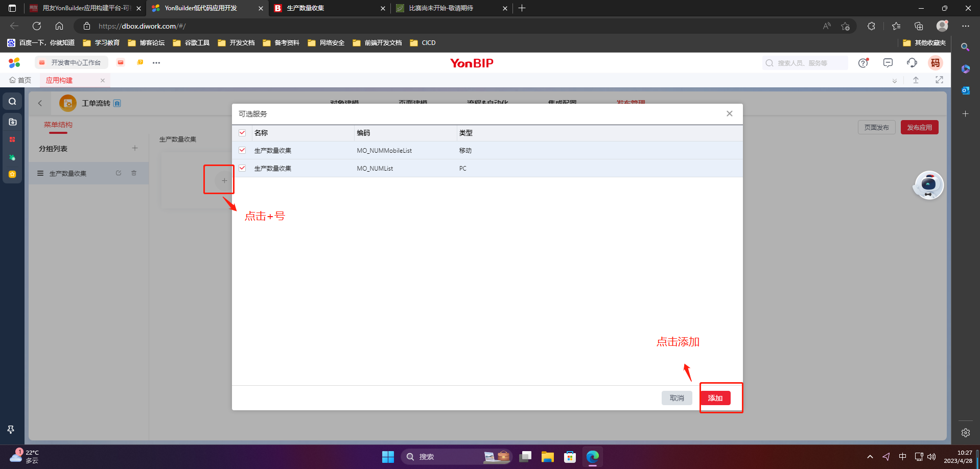
Task: Open the 菜单结构 tab
Action: click(58, 125)
